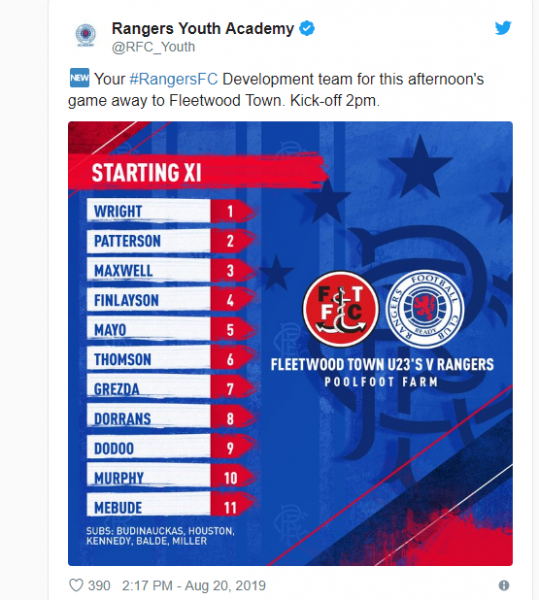This screenshot has width=539, height=600.
Task: Click the MEBUDE number 11 row
Action: click(x=171, y=507)
